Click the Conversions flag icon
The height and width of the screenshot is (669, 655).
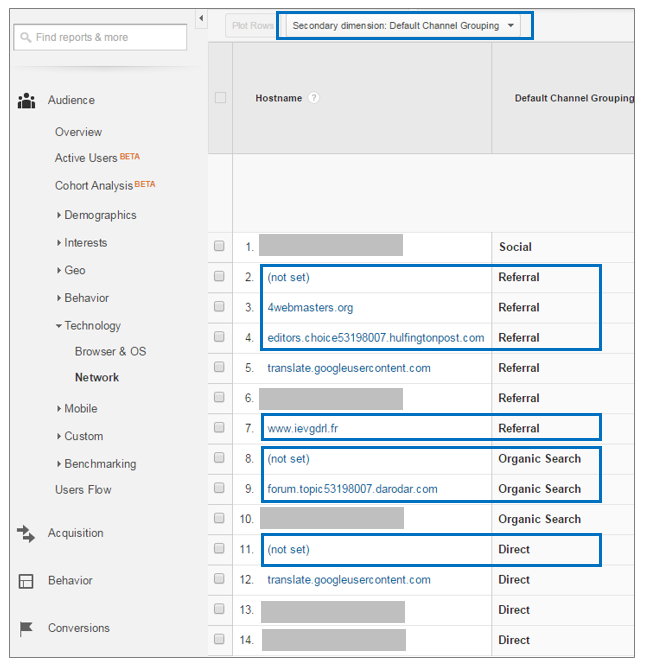[26, 628]
